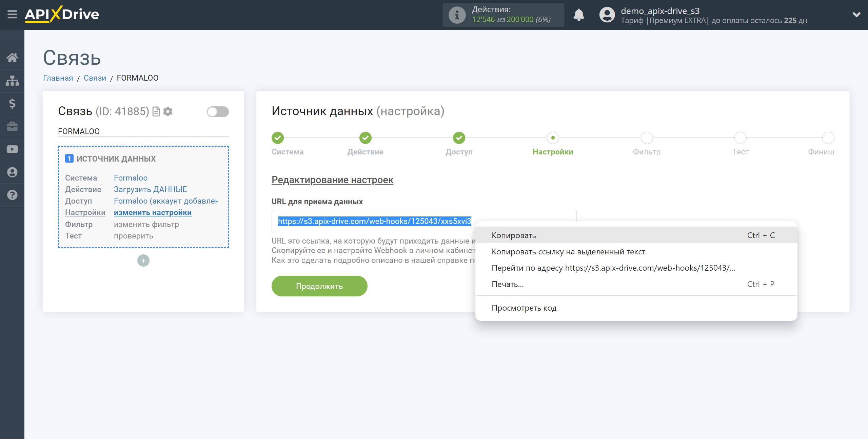Select Перейти по адресу menu entry

[x=636, y=268]
